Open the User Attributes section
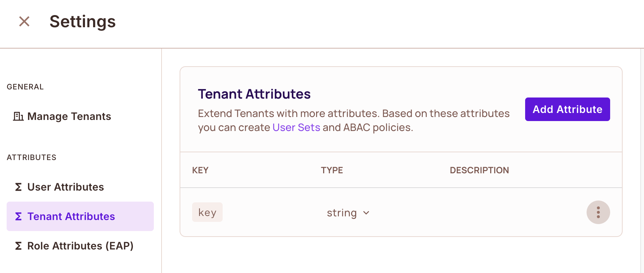This screenshot has width=644, height=273. (65, 187)
